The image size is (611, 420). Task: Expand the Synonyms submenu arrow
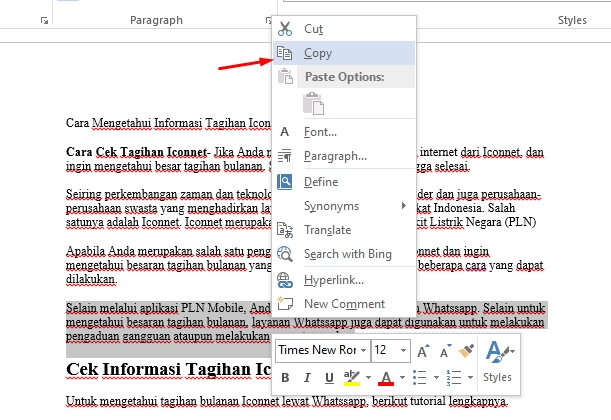coord(404,206)
